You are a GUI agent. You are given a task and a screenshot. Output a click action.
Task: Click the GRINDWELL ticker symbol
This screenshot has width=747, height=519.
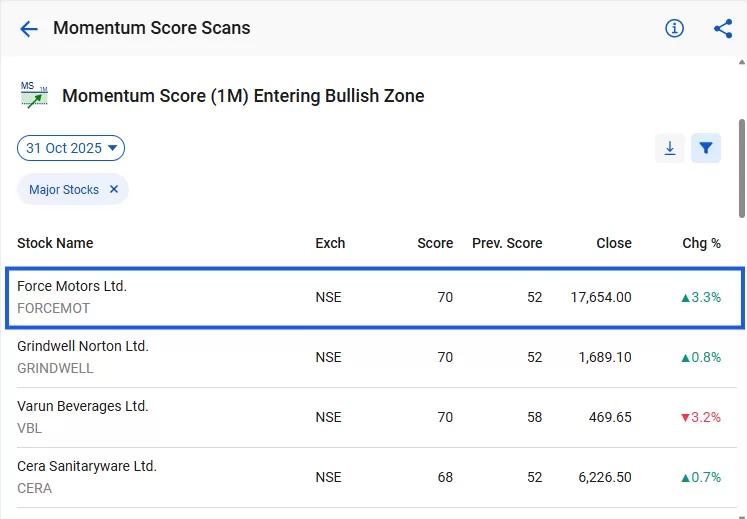coord(55,368)
